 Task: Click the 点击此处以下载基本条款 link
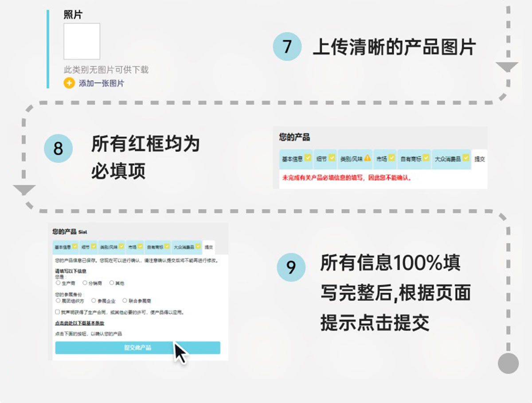click(x=79, y=324)
